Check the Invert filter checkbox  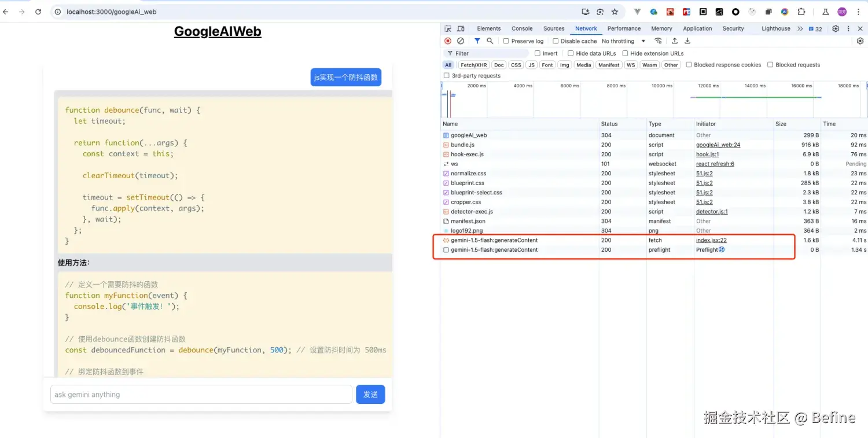click(538, 53)
